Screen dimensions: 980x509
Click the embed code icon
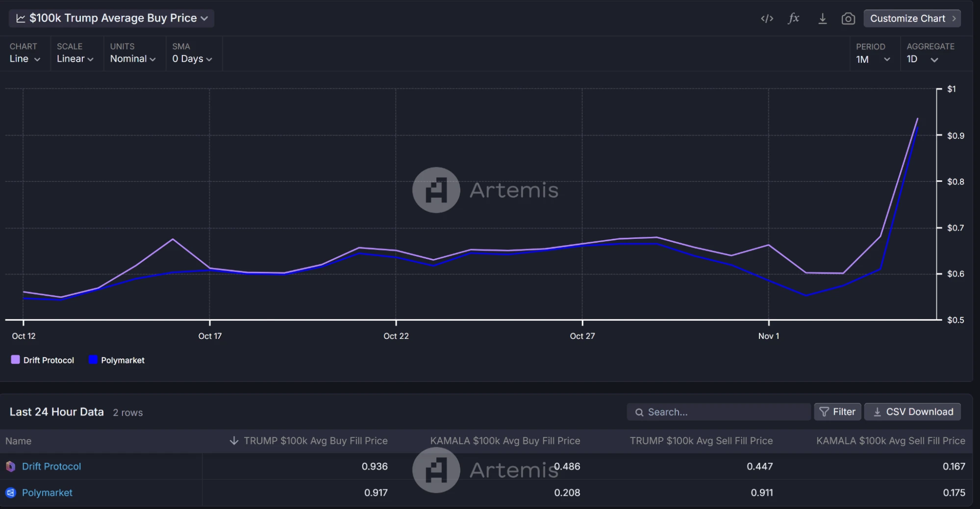pos(767,19)
